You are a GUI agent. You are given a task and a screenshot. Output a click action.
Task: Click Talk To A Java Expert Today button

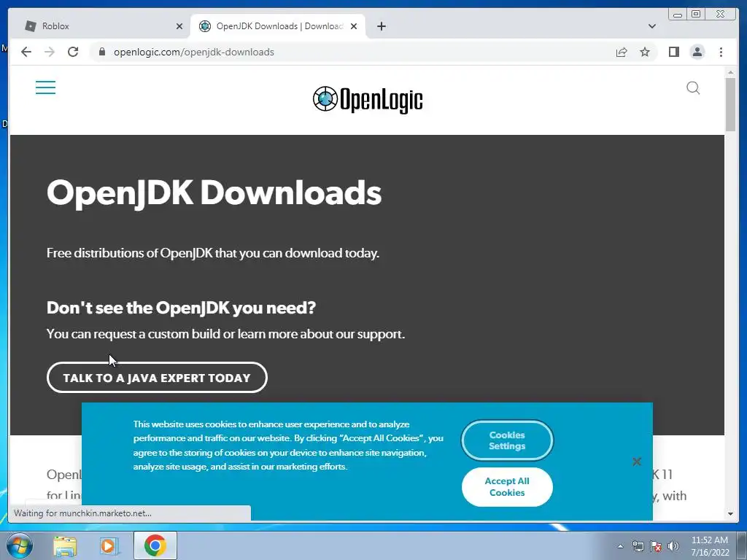pos(158,378)
